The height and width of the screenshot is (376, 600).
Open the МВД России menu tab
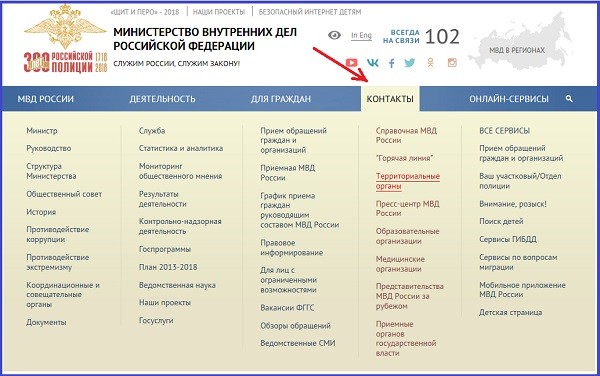tap(46, 99)
